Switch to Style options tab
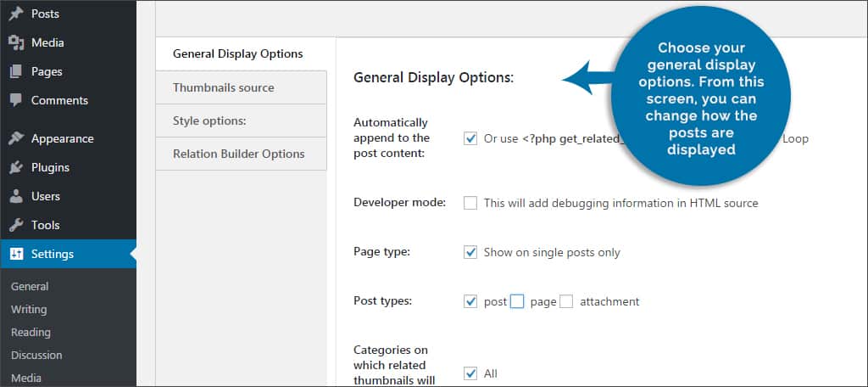Image resolution: width=868 pixels, height=387 pixels. coord(242,121)
